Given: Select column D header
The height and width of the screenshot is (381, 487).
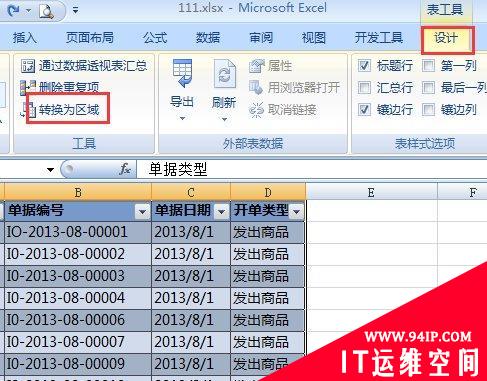Looking at the screenshot, I should pos(268,192).
